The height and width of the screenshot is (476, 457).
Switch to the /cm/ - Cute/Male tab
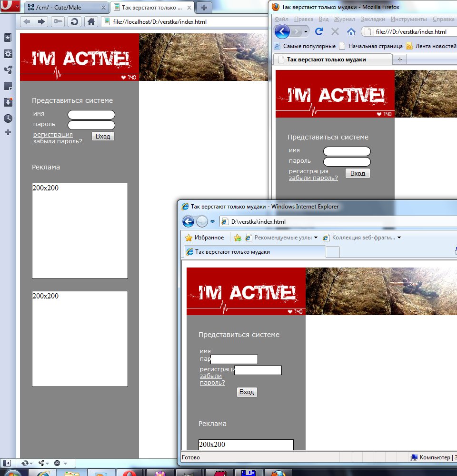(x=67, y=8)
